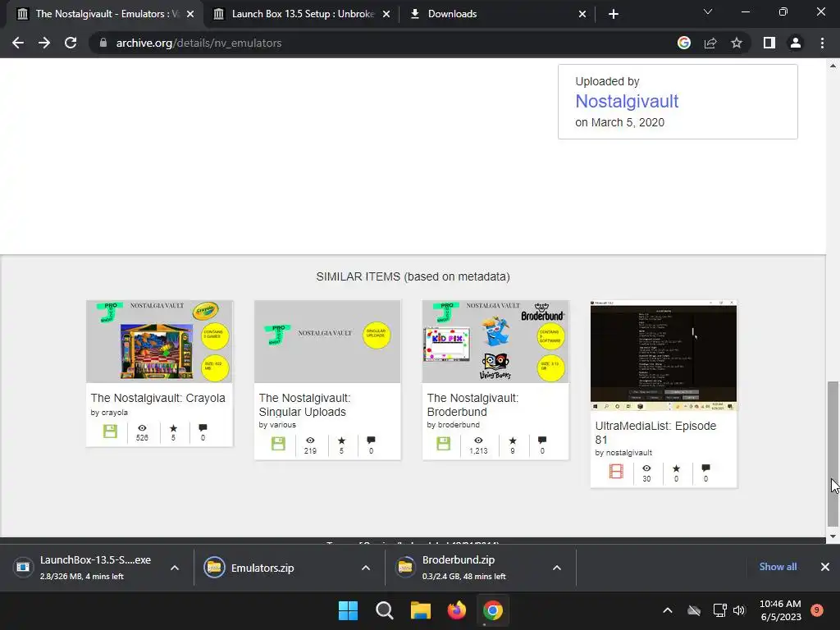Show all downloads

pyautogui.click(x=778, y=567)
